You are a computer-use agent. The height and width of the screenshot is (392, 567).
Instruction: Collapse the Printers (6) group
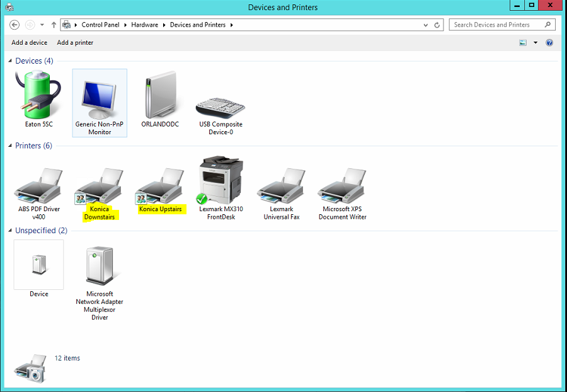10,146
